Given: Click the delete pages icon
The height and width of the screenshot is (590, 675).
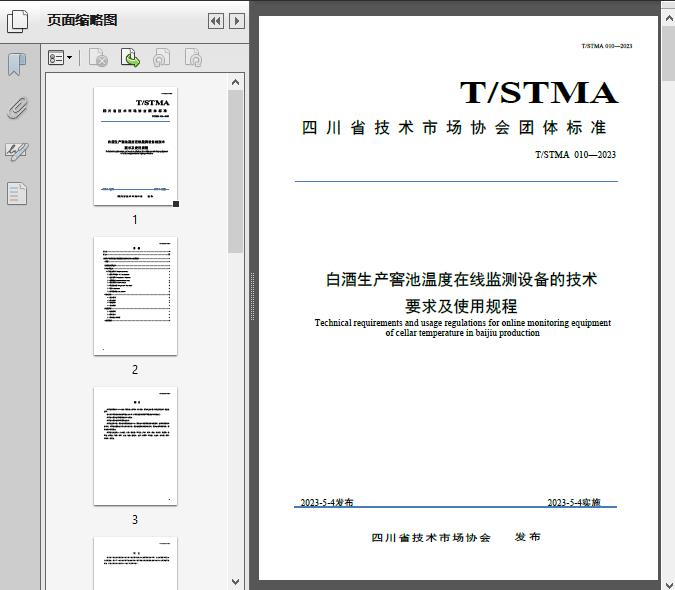Looking at the screenshot, I should click(98, 58).
